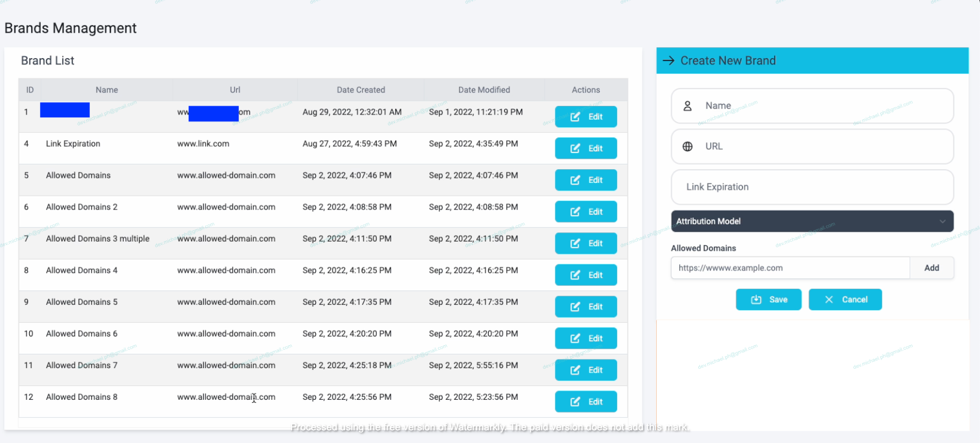The height and width of the screenshot is (443, 980).
Task: Click edit pencil icon for brand ID 5
Action: coord(575,180)
